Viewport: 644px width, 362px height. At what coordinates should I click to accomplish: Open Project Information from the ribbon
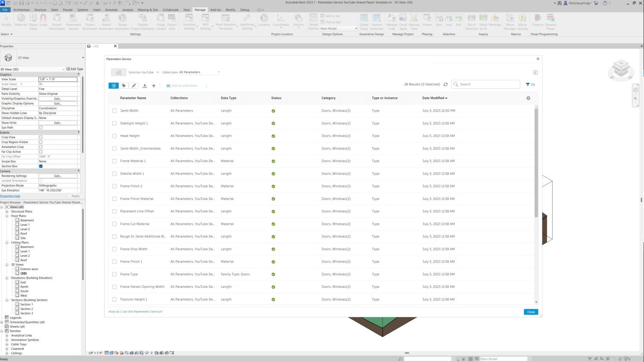pos(57,21)
